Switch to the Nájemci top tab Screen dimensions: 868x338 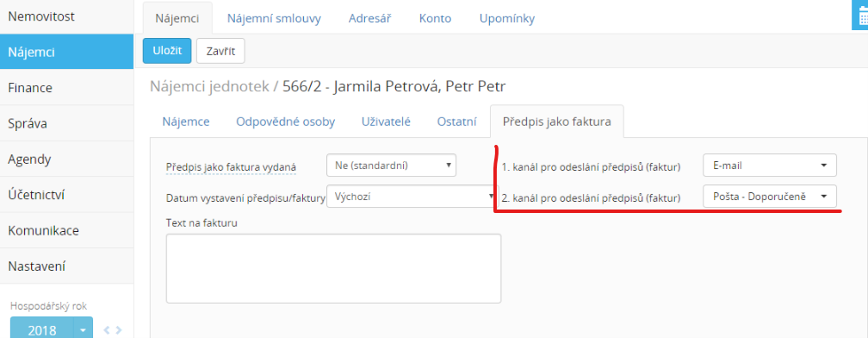tap(177, 18)
